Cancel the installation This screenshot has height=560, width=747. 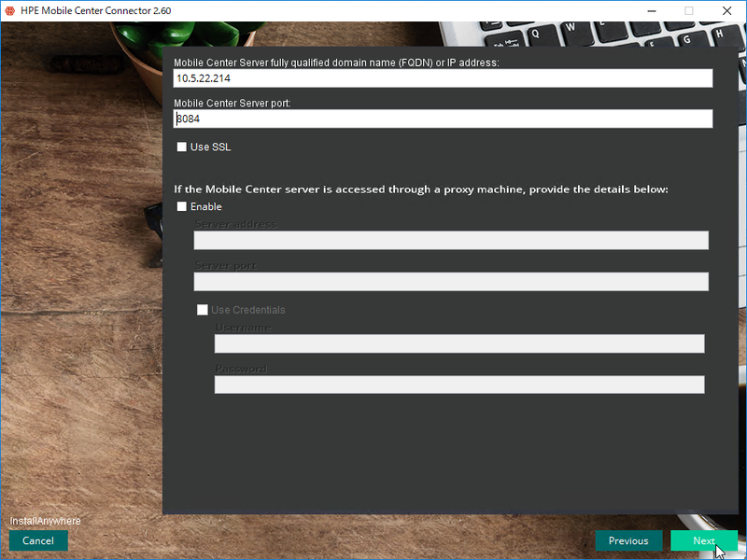click(x=38, y=540)
